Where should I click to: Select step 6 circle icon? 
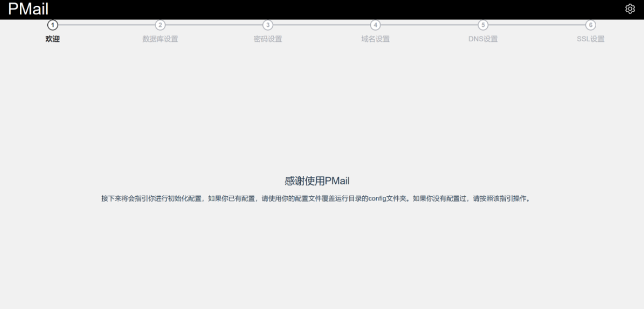click(x=591, y=25)
